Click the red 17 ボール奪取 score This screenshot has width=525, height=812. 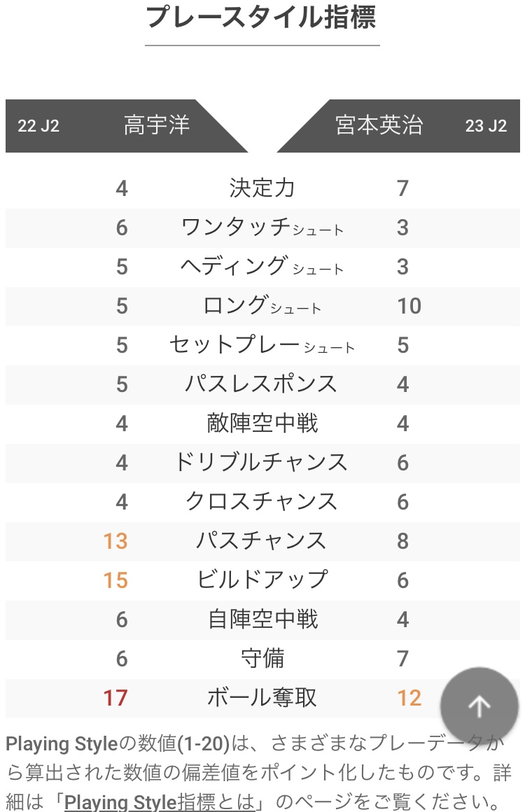pyautogui.click(x=115, y=698)
